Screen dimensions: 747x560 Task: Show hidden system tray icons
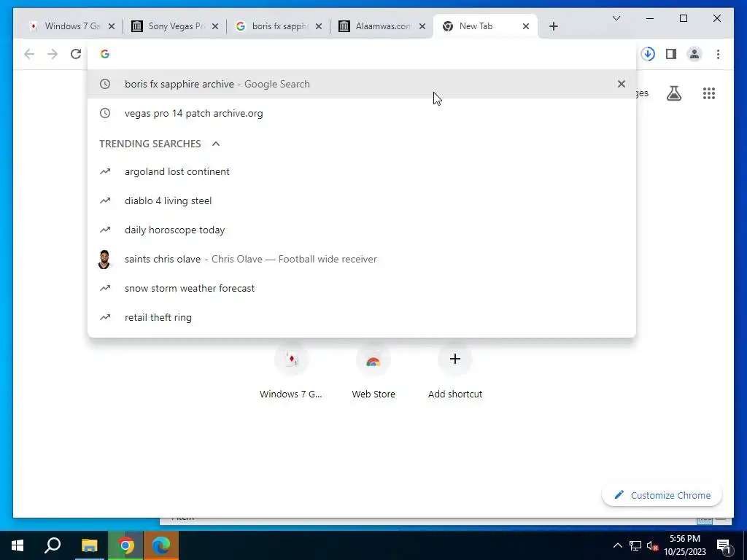coord(617,545)
